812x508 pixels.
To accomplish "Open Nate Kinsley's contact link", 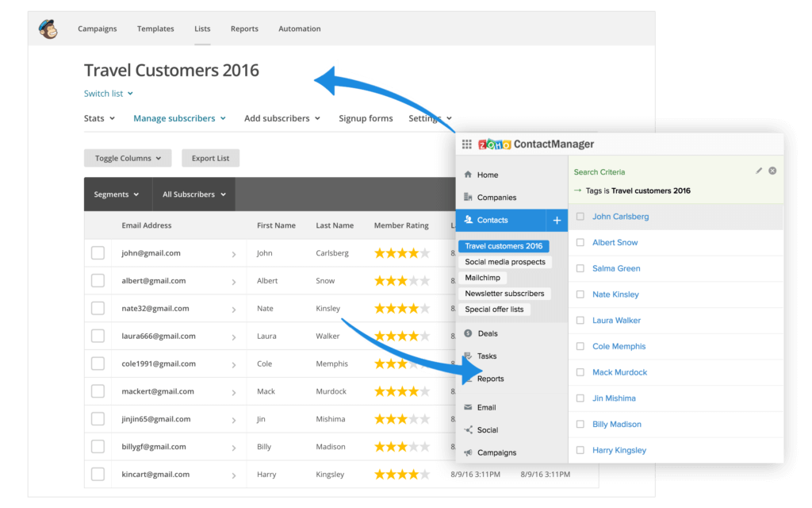I will click(615, 294).
